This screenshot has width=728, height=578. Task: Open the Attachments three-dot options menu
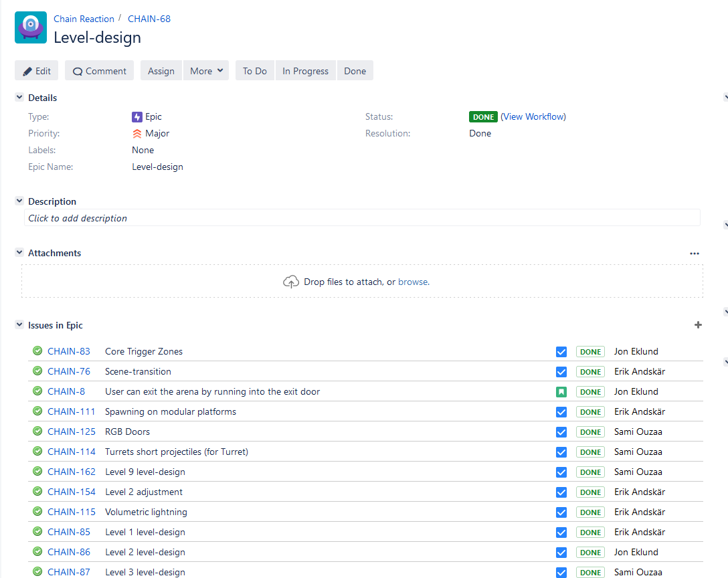[x=695, y=254]
